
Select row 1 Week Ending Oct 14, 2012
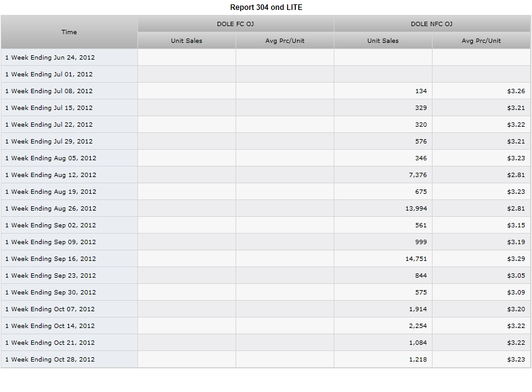pyautogui.click(x=265, y=326)
